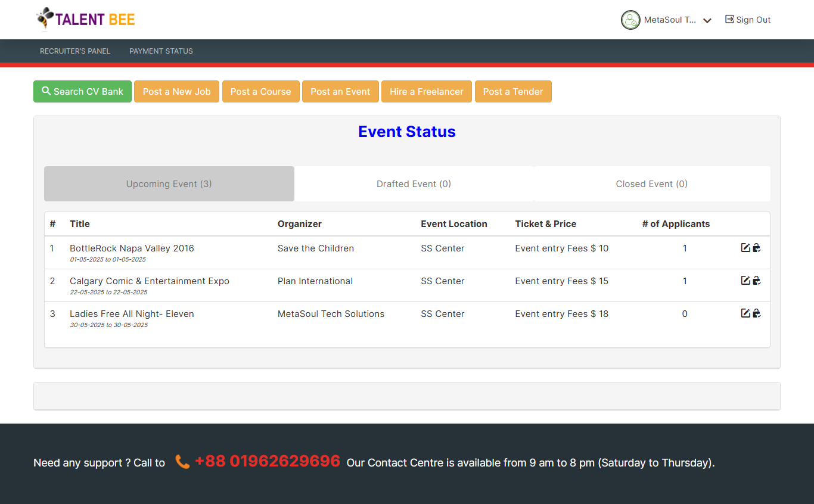Edit the Ladies Free All Night- Eleven event
This screenshot has width=814, height=504.
[x=745, y=313]
